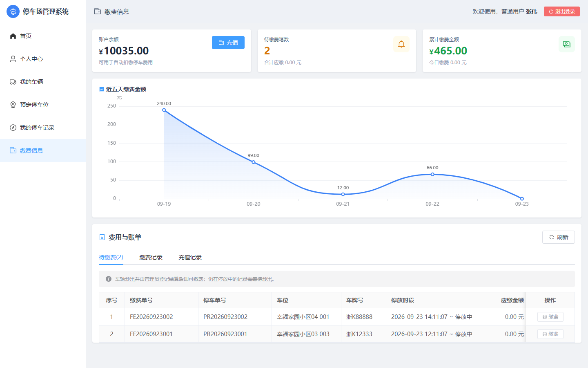
Task: Click the 退出登录 logout button
Action: [562, 11]
